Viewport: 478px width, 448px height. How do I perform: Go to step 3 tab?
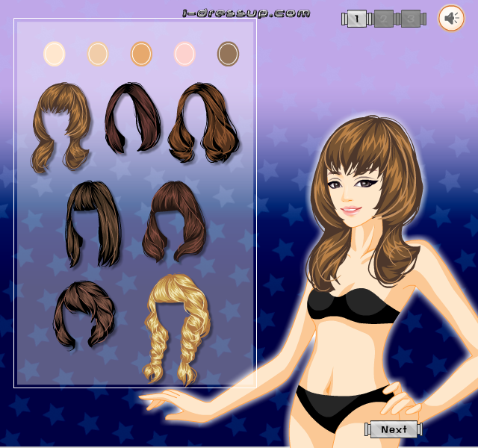point(410,19)
